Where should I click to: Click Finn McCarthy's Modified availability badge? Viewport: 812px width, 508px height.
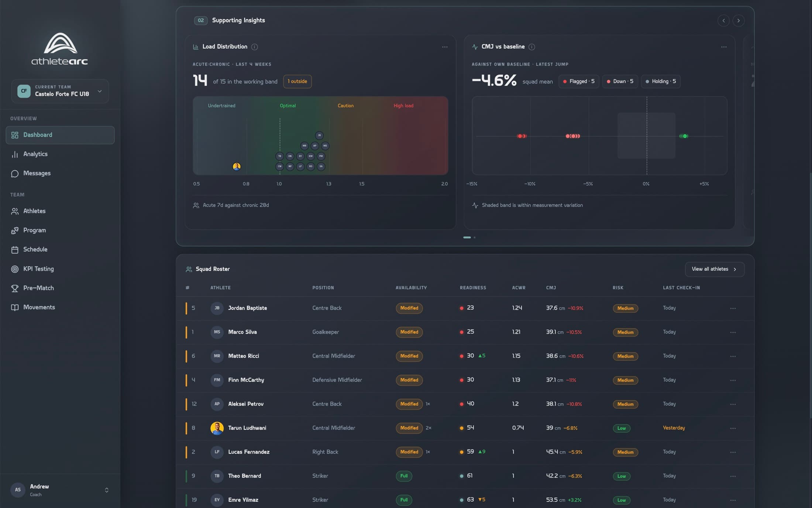409,380
